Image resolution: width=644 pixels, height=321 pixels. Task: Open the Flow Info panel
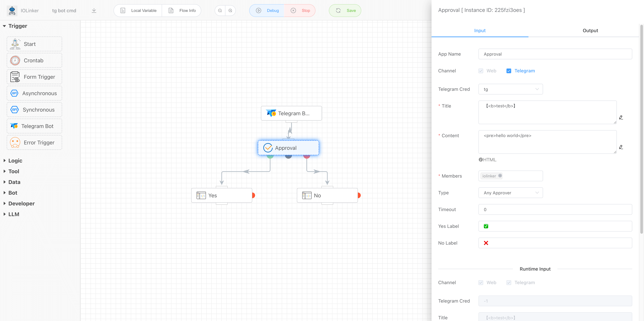[182, 11]
